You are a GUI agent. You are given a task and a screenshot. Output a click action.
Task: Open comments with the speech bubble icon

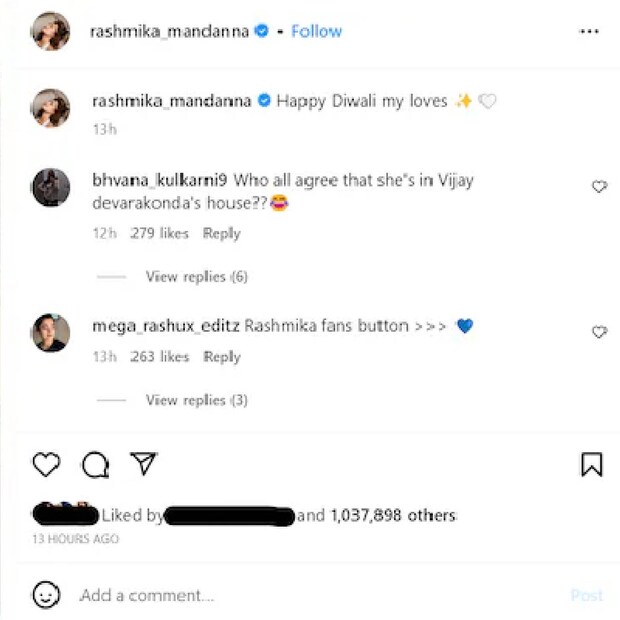pos(95,464)
